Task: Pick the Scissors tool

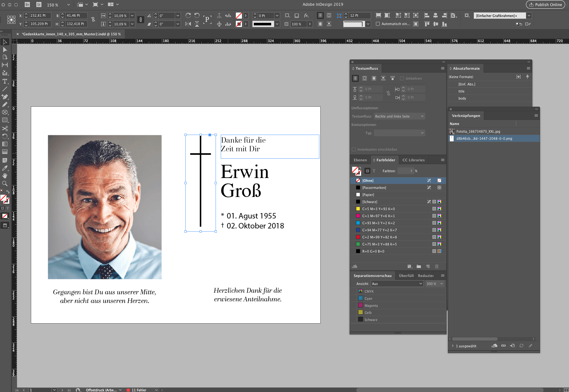Action: click(x=5, y=128)
